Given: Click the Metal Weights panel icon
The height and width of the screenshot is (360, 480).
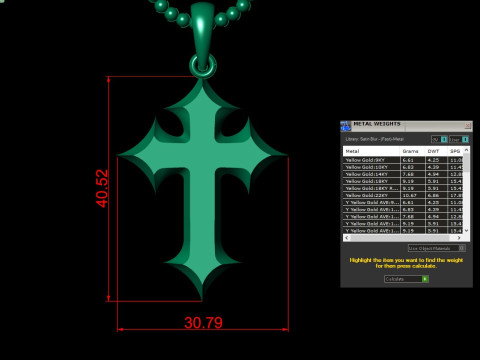Looking at the screenshot, I should 346,126.
